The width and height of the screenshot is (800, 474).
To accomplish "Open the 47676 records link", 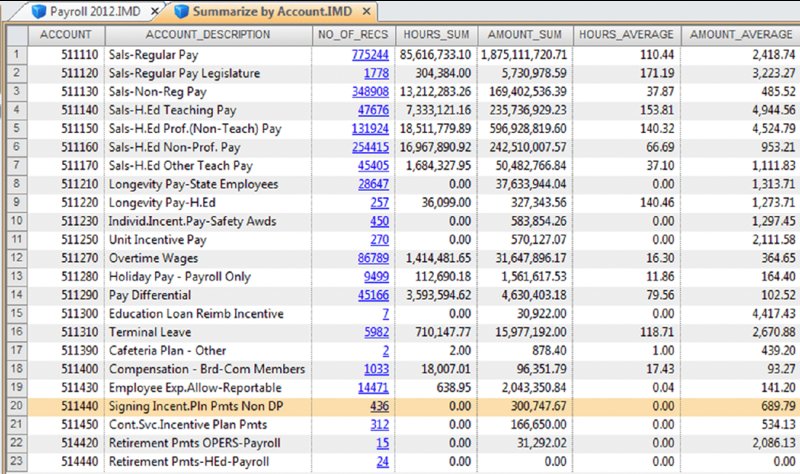I will tap(373, 110).
